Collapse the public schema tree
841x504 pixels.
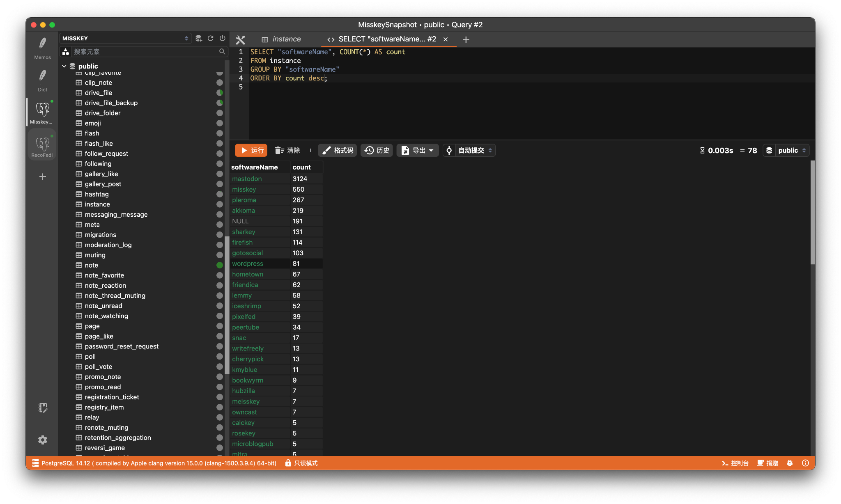click(x=64, y=66)
